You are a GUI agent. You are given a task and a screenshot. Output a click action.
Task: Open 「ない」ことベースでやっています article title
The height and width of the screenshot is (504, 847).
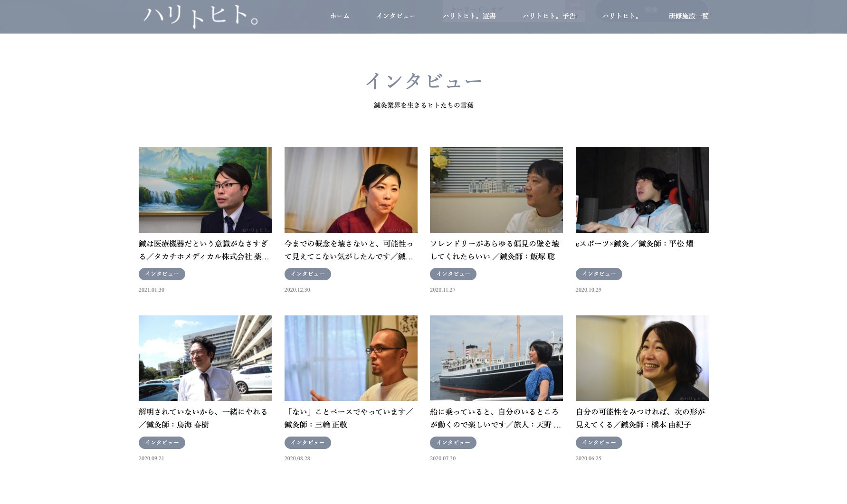(x=349, y=418)
